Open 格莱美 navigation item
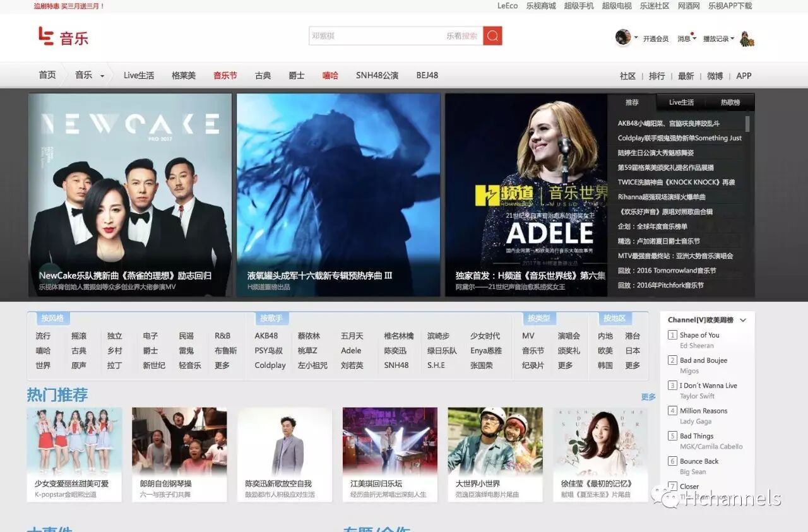 pyautogui.click(x=184, y=75)
